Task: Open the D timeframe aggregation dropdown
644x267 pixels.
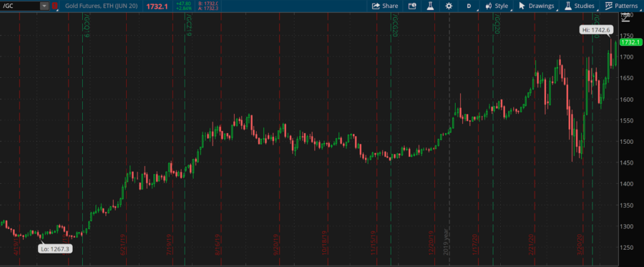Action: (x=469, y=6)
